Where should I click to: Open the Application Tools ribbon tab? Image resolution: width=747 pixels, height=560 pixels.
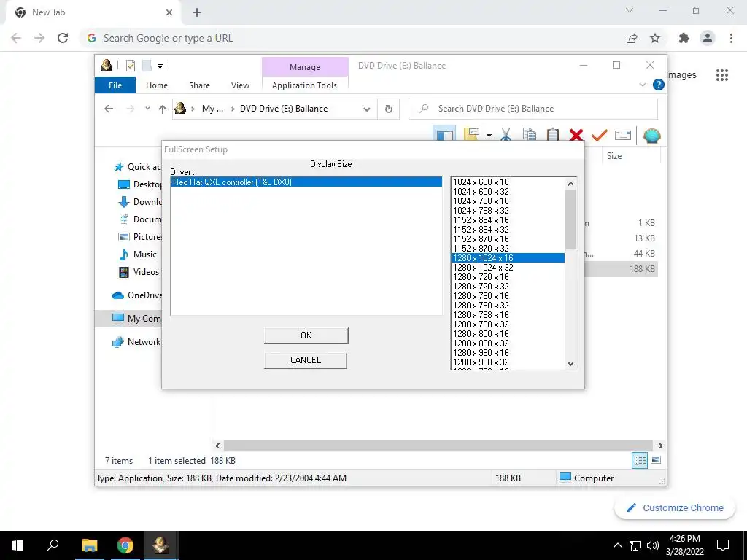[x=304, y=85]
